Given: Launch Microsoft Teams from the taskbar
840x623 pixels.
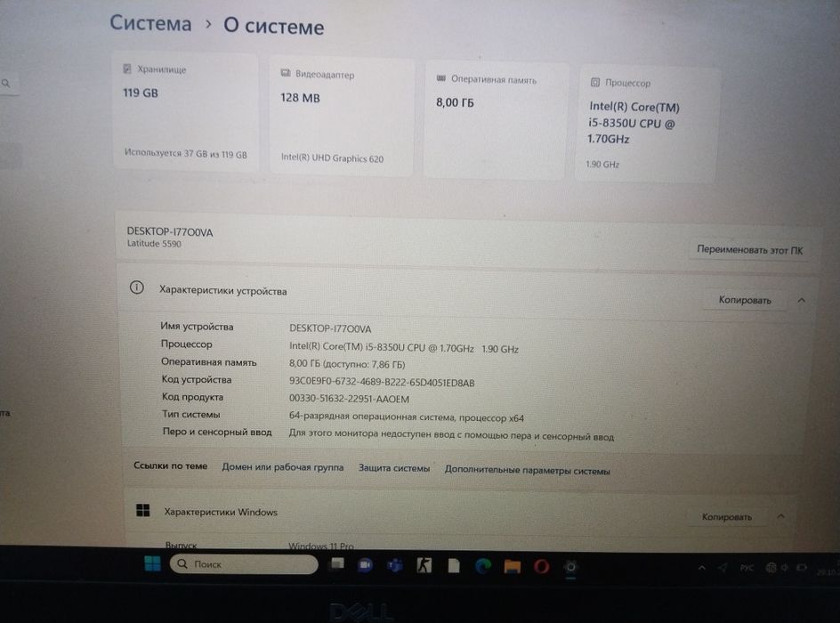Looking at the screenshot, I should point(395,565).
